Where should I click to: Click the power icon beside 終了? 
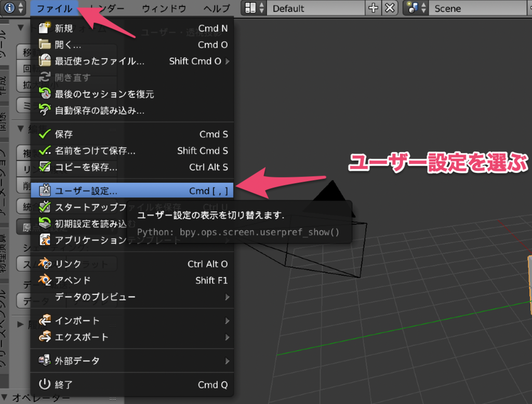[45, 385]
